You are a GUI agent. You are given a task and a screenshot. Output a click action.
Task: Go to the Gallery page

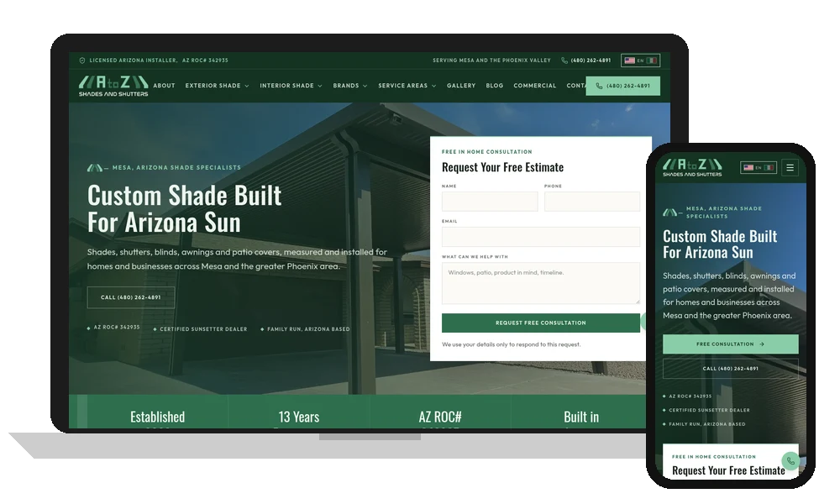coord(461,86)
